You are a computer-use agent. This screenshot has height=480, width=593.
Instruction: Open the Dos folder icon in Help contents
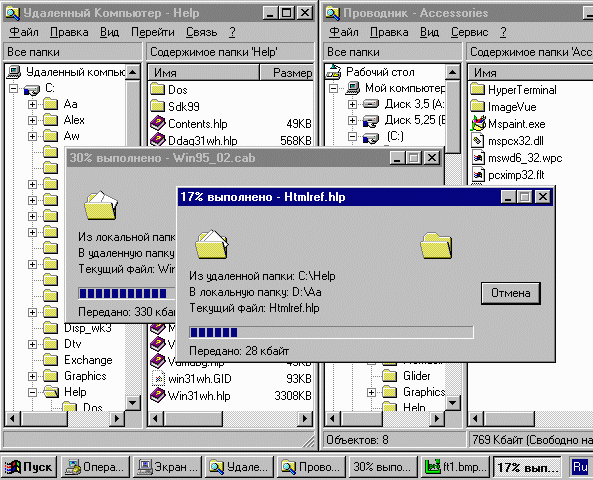pyautogui.click(x=157, y=90)
